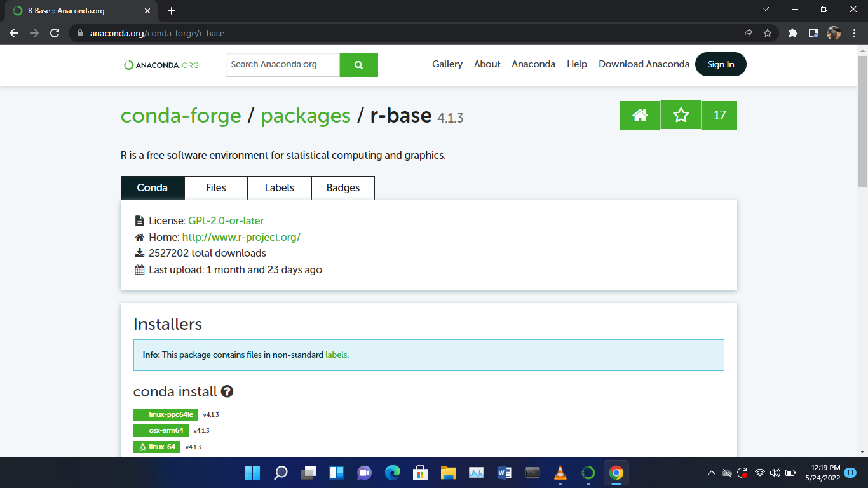Click the linux-ppc64le platform badge

[166, 414]
